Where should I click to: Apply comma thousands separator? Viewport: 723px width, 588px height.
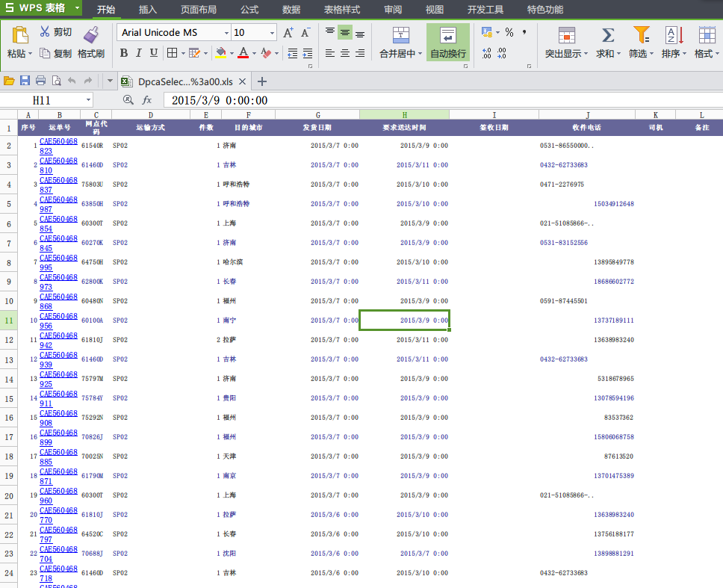pos(524,32)
